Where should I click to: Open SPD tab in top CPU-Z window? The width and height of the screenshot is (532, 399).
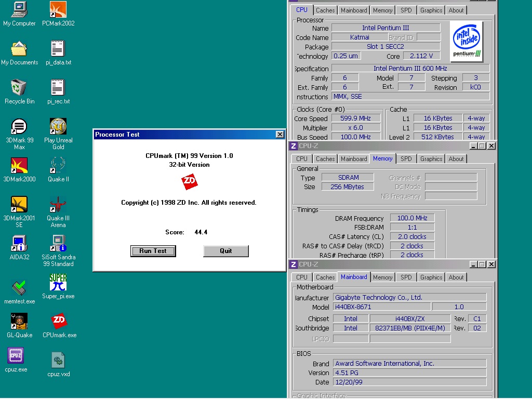click(406, 10)
